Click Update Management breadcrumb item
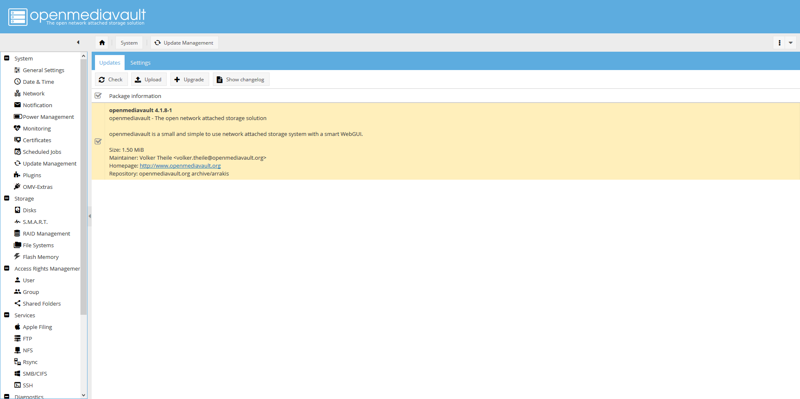 [184, 43]
